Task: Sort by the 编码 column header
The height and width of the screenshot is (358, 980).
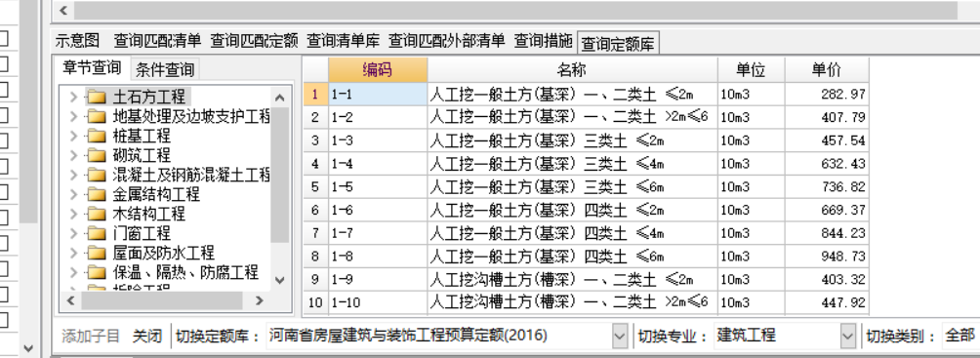Action: click(x=378, y=70)
